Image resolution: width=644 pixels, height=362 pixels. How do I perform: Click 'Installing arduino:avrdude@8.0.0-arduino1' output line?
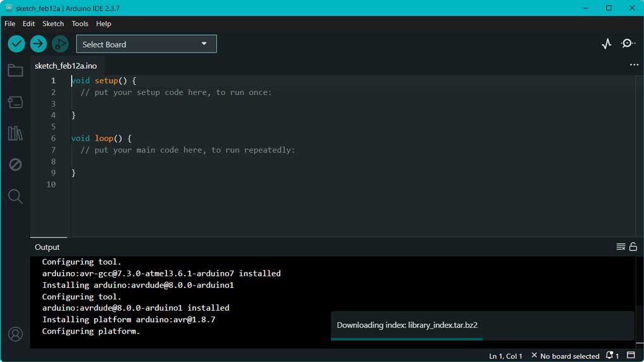[138, 285]
